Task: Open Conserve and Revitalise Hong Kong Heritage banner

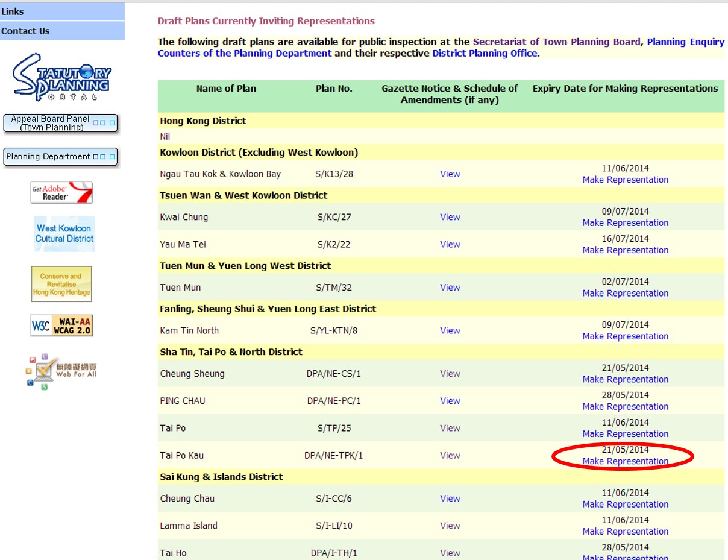Action: point(61,284)
